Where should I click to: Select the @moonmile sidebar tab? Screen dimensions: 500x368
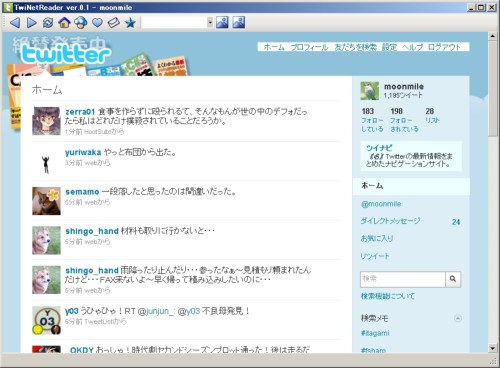tap(381, 204)
